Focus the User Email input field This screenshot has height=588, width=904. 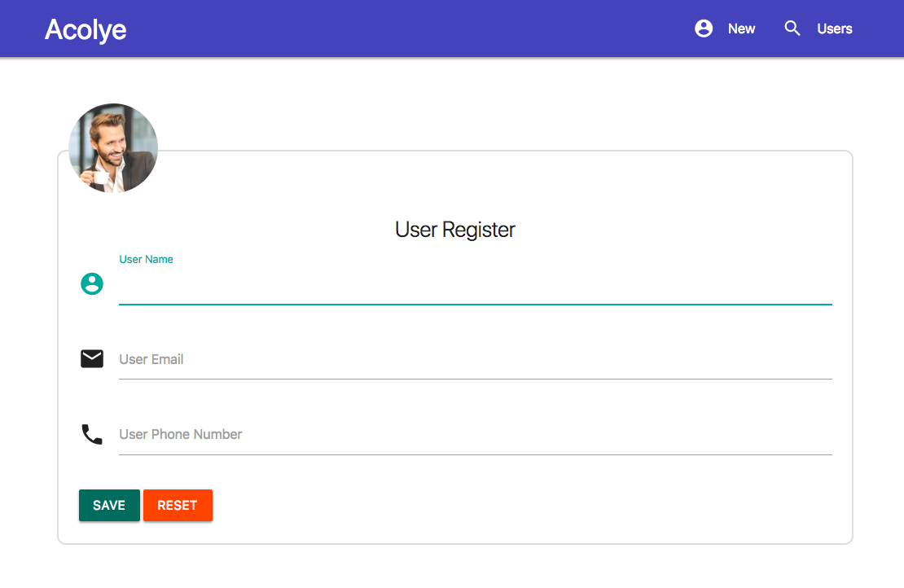[x=475, y=360]
